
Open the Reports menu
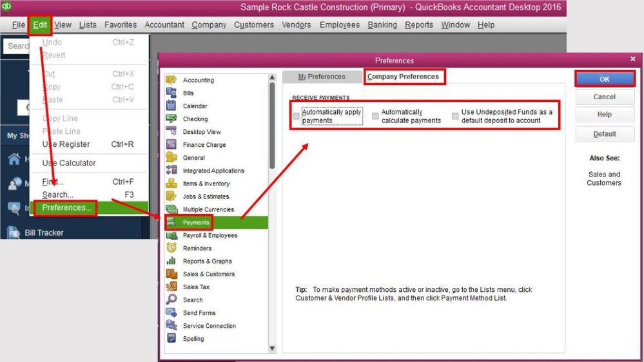[x=419, y=25]
